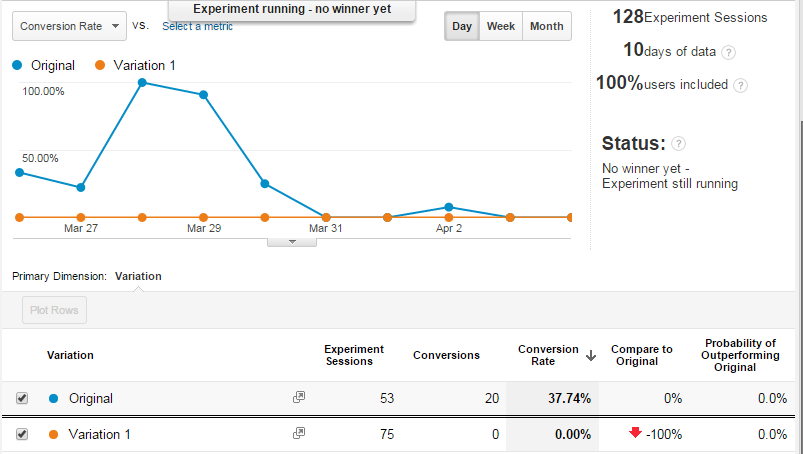Open Original variation in new window icon
This screenshot has height=454, width=803.
[298, 397]
